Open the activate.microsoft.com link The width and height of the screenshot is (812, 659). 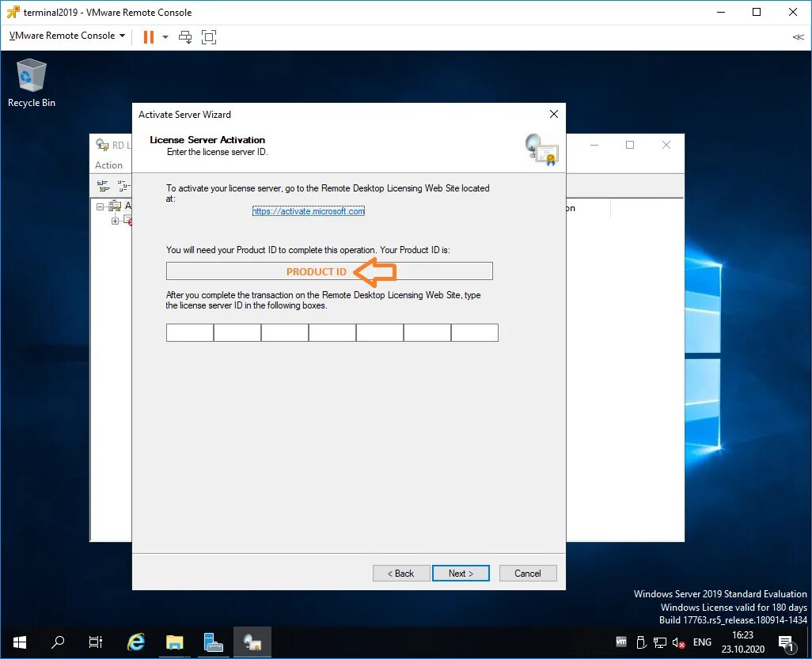[x=309, y=211]
